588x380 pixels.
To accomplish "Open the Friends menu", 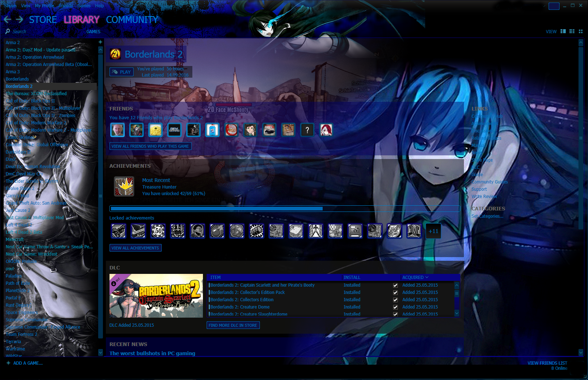I will click(66, 5).
